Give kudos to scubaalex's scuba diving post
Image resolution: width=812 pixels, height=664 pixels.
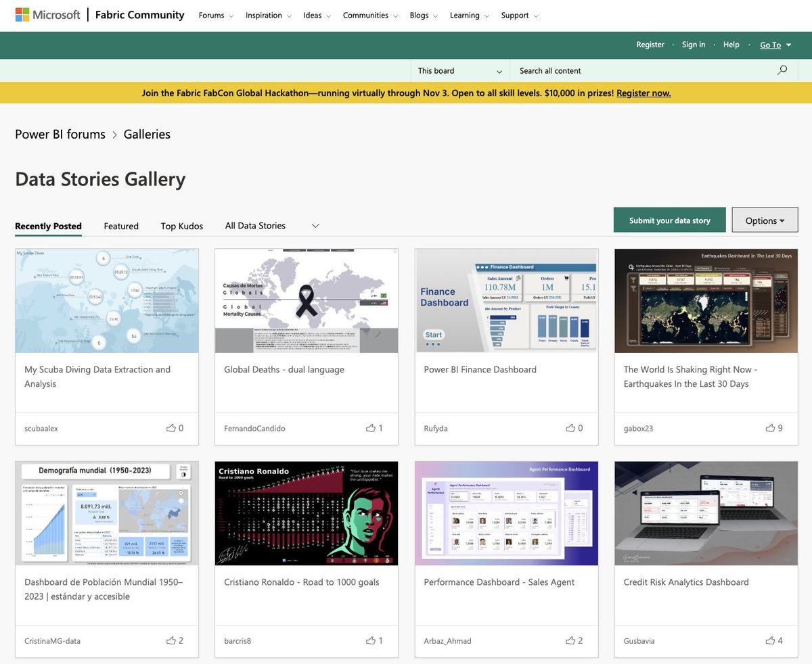(171, 428)
